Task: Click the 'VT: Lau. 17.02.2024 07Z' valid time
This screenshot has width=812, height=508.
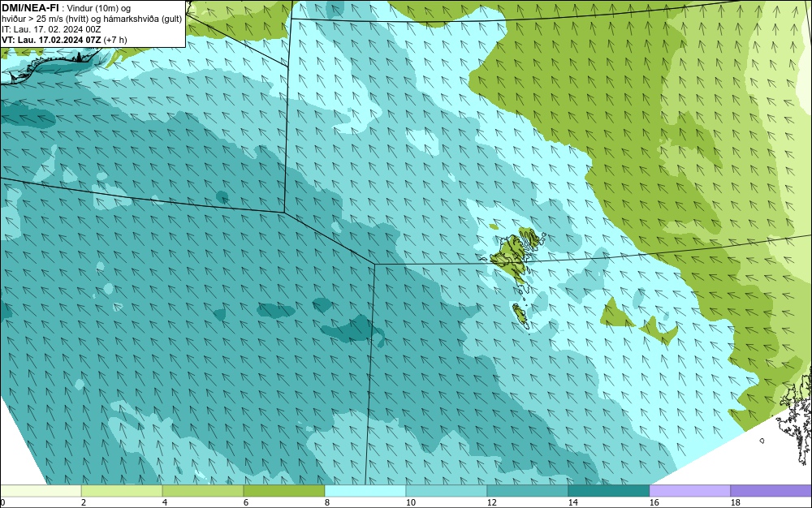Action: tap(52, 40)
